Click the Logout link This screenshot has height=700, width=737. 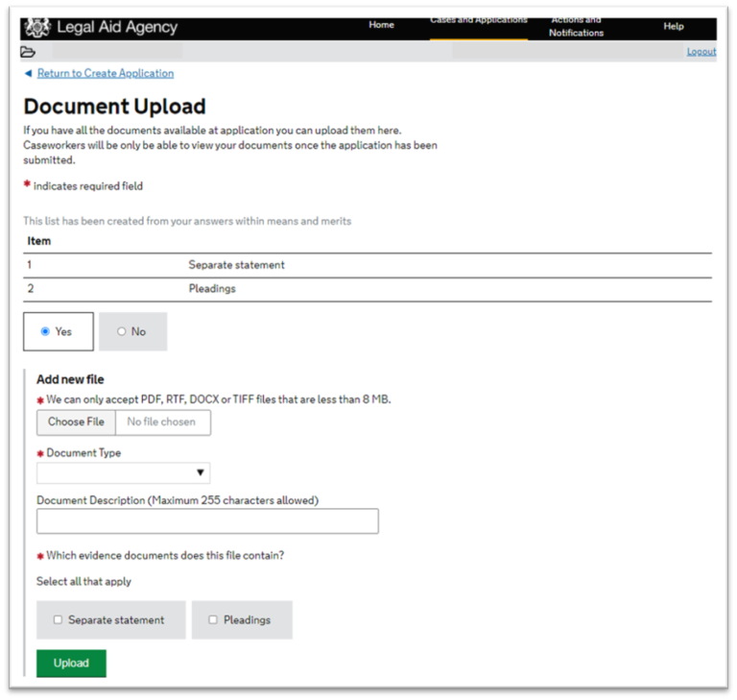tap(701, 52)
